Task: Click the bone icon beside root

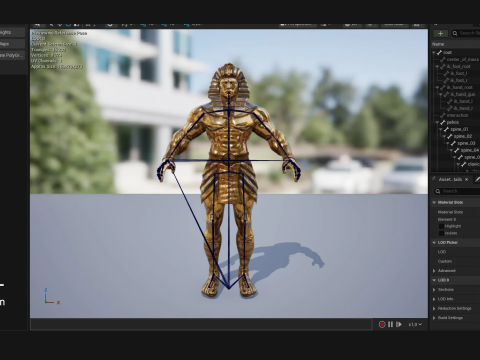Action: 439,52
